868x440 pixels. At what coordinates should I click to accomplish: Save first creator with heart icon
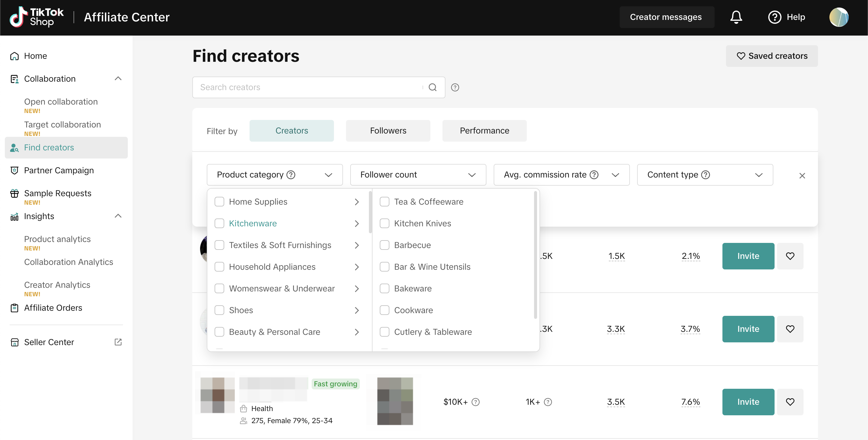[x=790, y=256]
